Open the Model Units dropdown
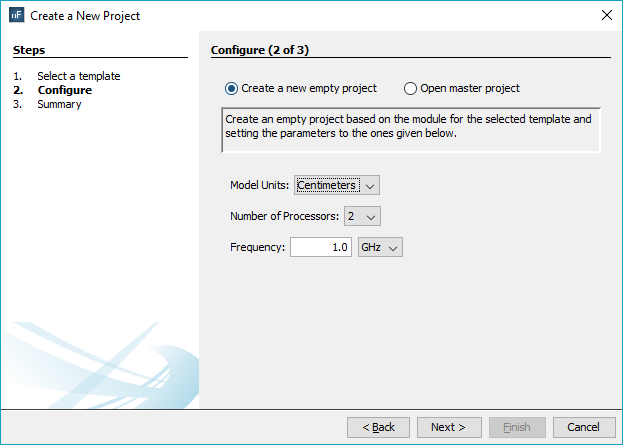The height and width of the screenshot is (445, 623). [337, 185]
